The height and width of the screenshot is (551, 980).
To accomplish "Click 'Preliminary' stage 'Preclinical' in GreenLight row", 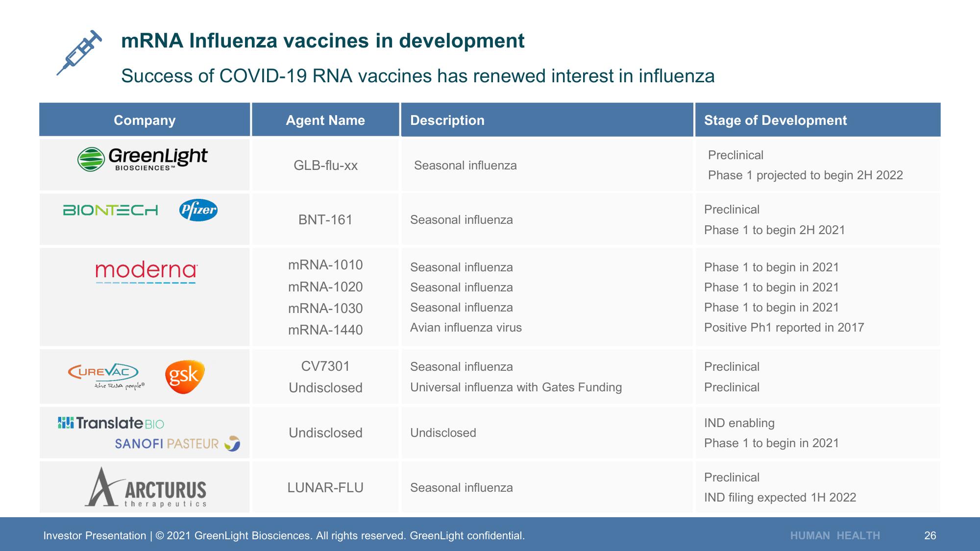I will pos(735,155).
